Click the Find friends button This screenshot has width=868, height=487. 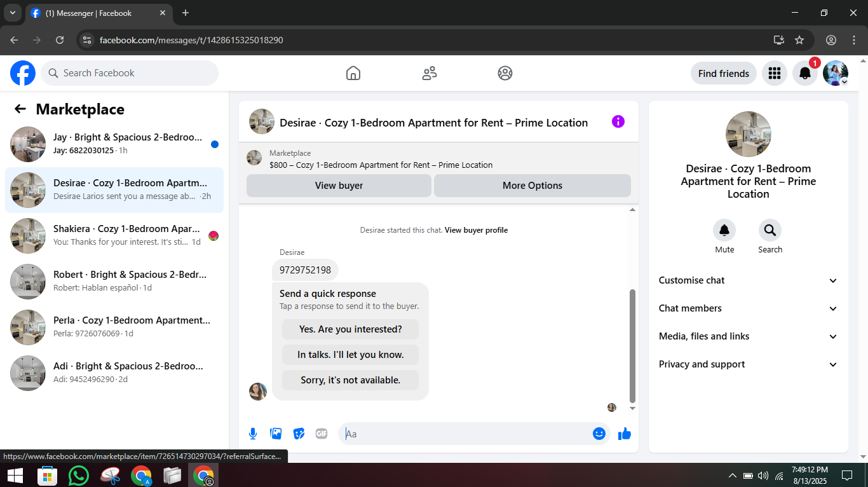point(724,73)
